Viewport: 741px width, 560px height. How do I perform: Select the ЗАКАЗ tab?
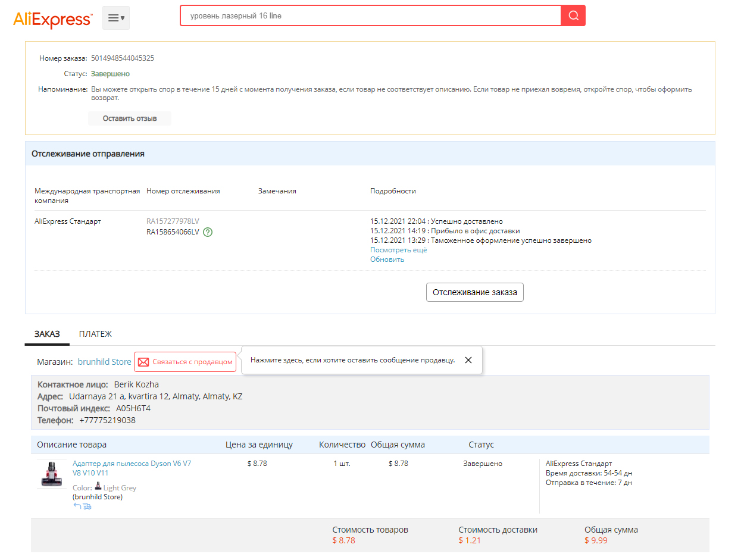point(47,334)
